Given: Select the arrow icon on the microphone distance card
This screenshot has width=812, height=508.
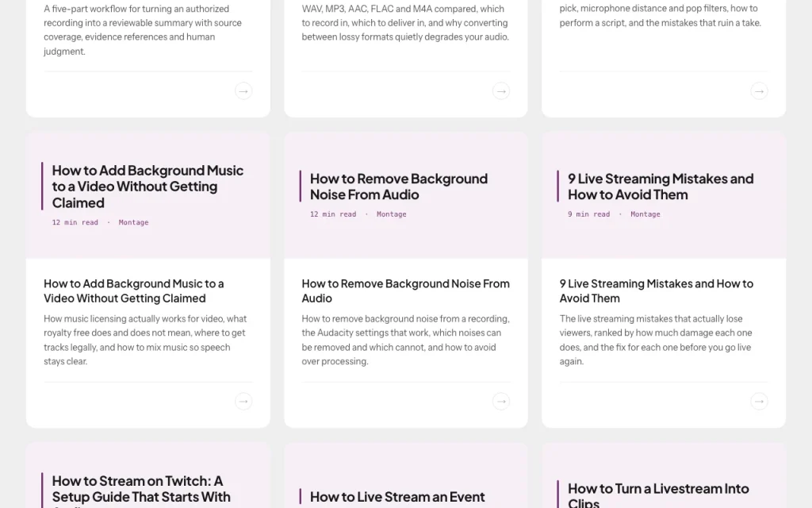Looking at the screenshot, I should point(759,91).
